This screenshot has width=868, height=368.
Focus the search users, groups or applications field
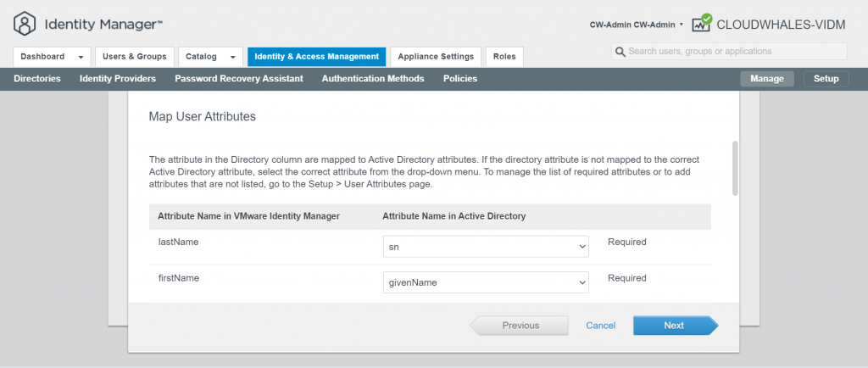click(729, 52)
